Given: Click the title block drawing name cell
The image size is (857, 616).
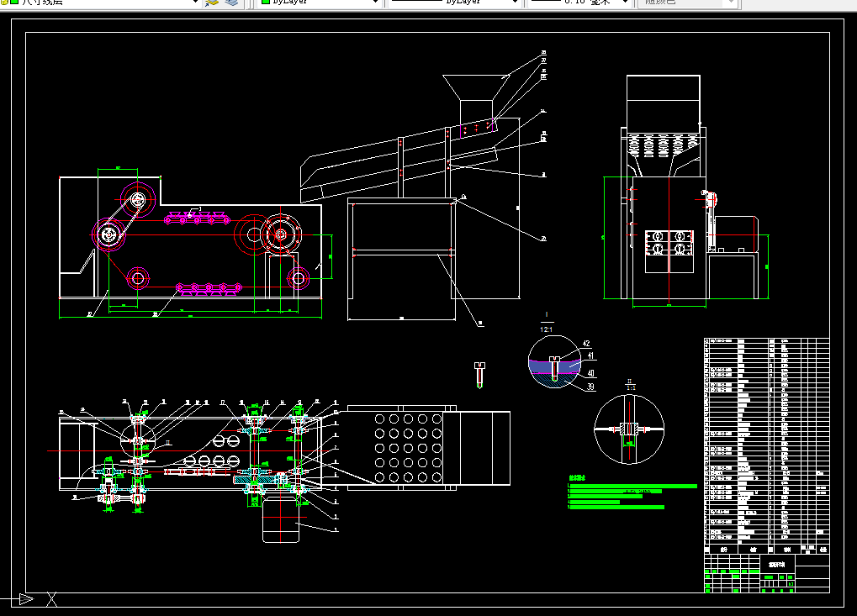Looking at the screenshot, I should coord(777,565).
